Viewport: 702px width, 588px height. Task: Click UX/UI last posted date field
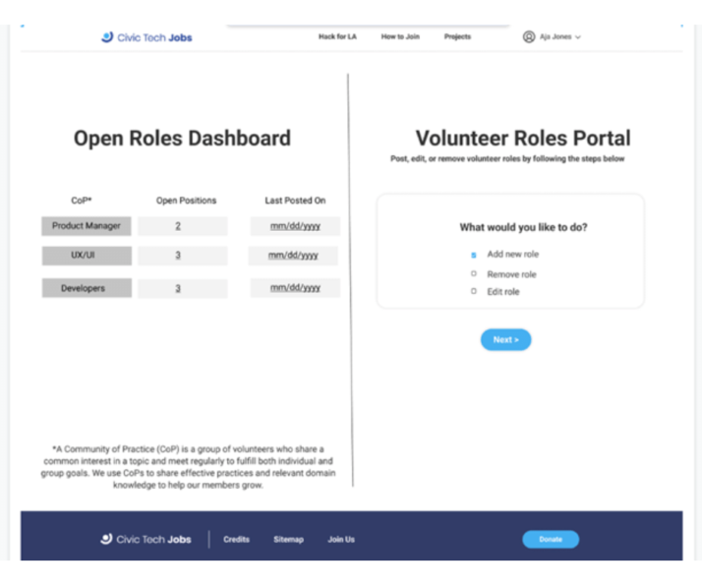click(293, 256)
